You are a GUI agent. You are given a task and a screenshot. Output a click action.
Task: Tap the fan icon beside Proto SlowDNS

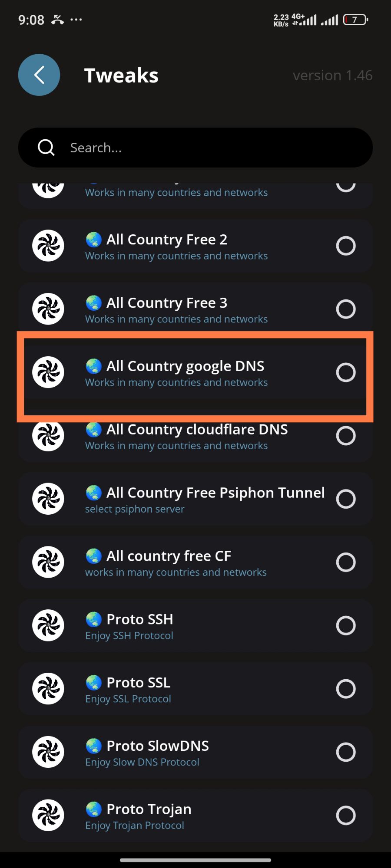click(48, 752)
